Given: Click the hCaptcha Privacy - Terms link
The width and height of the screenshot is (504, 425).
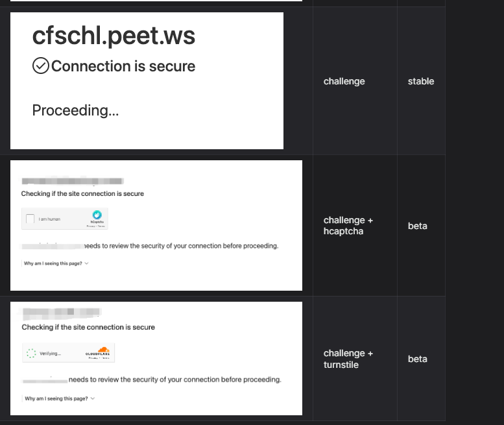Looking at the screenshot, I should click(96, 226).
